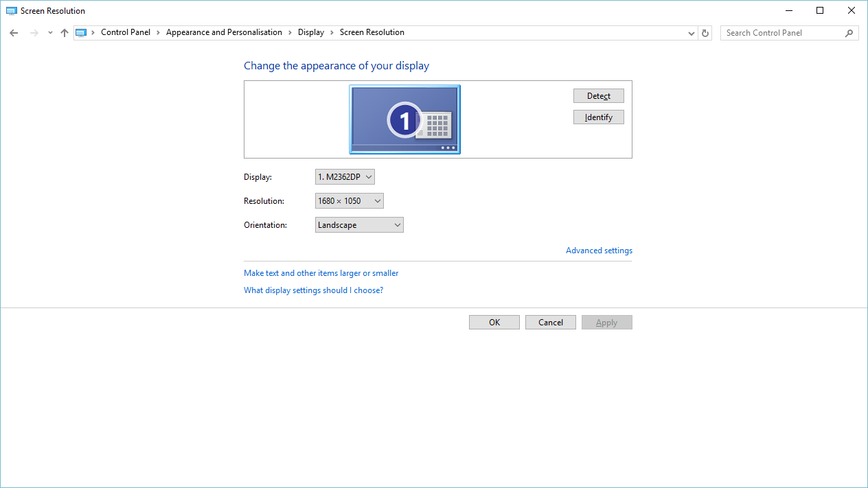Click the Resolution: label
868x488 pixels.
(264, 201)
